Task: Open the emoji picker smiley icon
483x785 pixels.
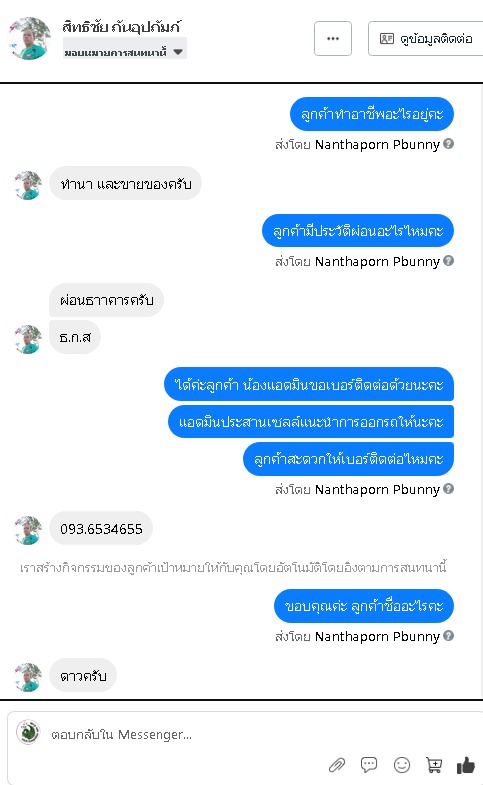Action: [x=402, y=764]
